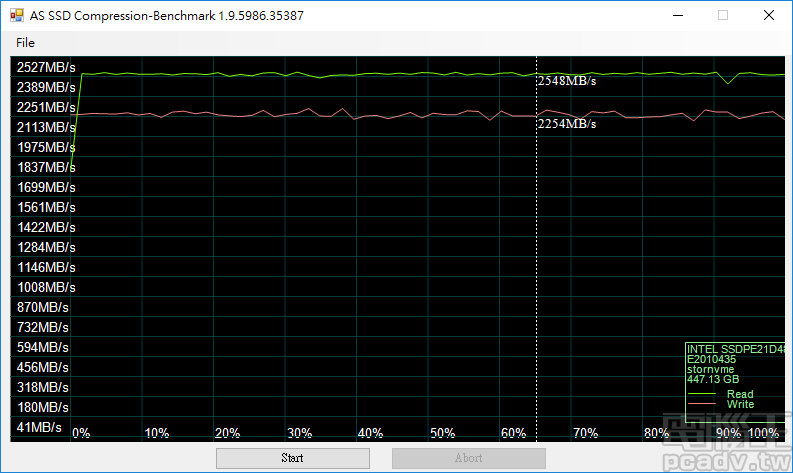
Task: Minimize the AS SSD Compression-Benchmark window
Action: (x=678, y=15)
